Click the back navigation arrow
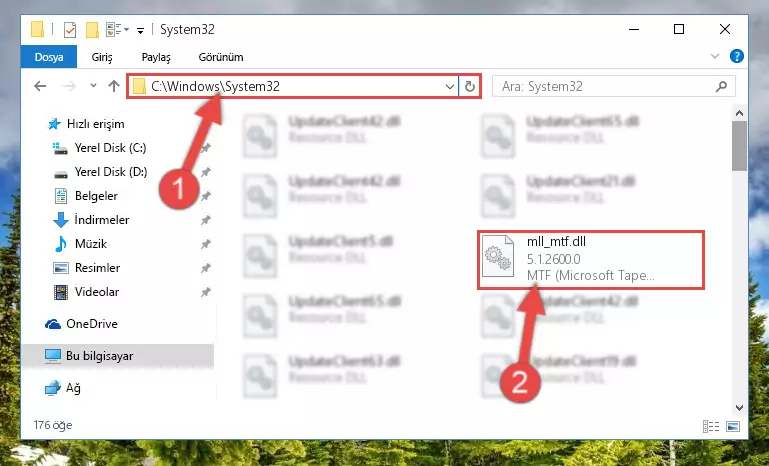769x466 pixels. [40, 86]
